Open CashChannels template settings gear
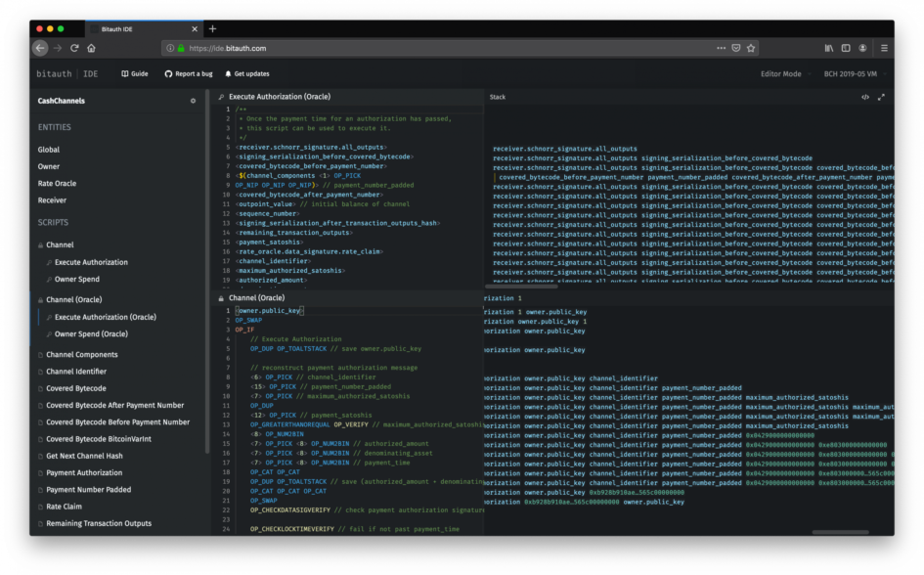 pos(193,101)
